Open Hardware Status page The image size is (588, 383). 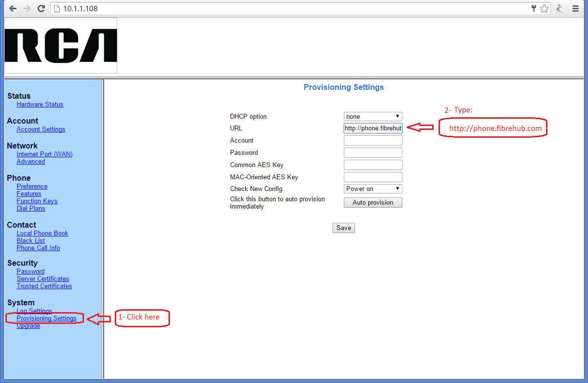40,104
